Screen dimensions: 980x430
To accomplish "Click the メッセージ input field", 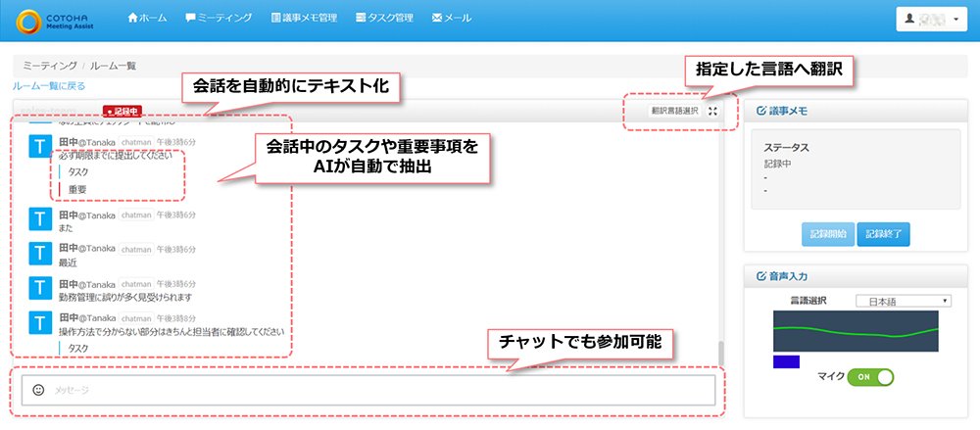I will pyautogui.click(x=368, y=390).
